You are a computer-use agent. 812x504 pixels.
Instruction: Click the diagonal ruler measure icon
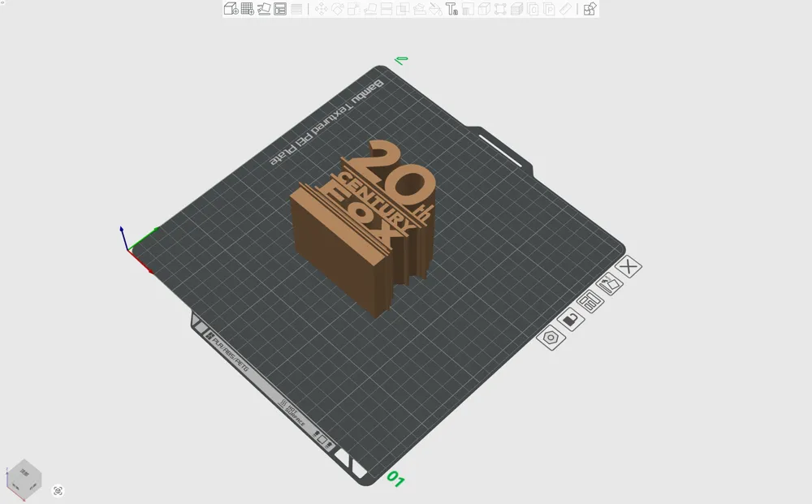[x=565, y=9]
